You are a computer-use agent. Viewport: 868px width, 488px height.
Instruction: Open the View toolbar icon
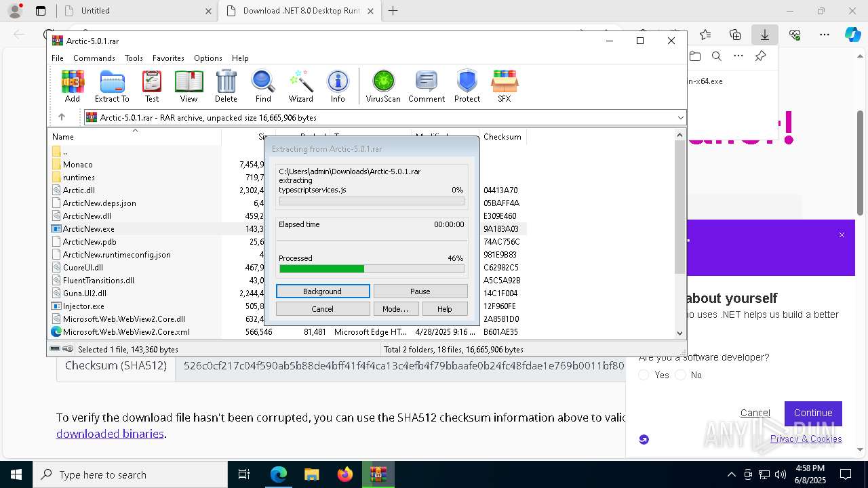(x=189, y=86)
